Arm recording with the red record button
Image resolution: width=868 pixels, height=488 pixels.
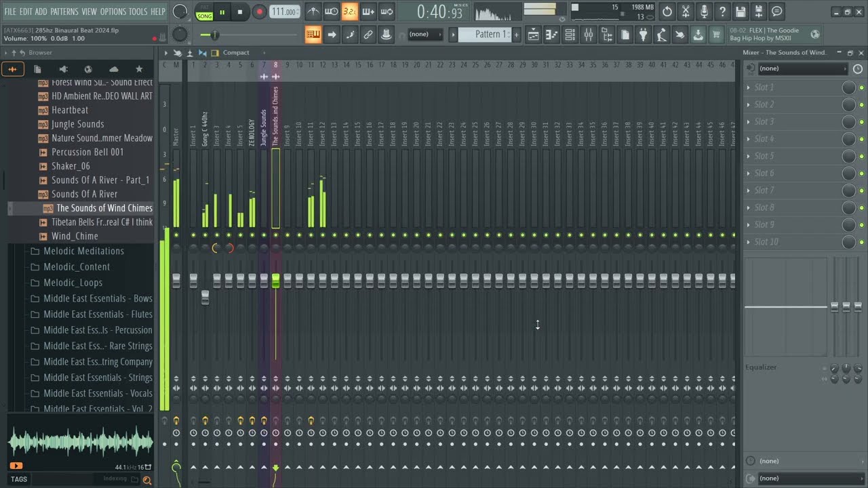[259, 12]
